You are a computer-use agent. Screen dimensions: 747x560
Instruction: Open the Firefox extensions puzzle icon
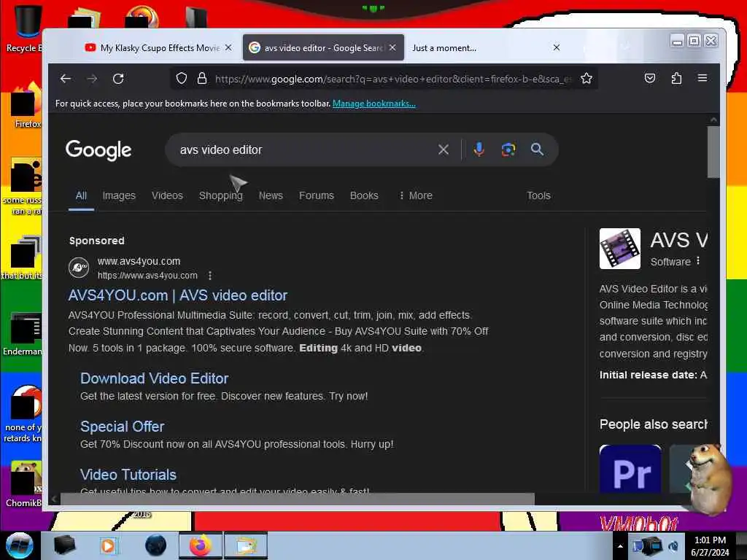(x=676, y=78)
